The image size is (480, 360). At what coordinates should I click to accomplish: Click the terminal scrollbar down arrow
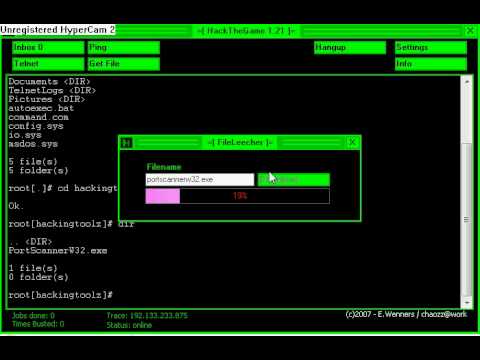[467, 303]
